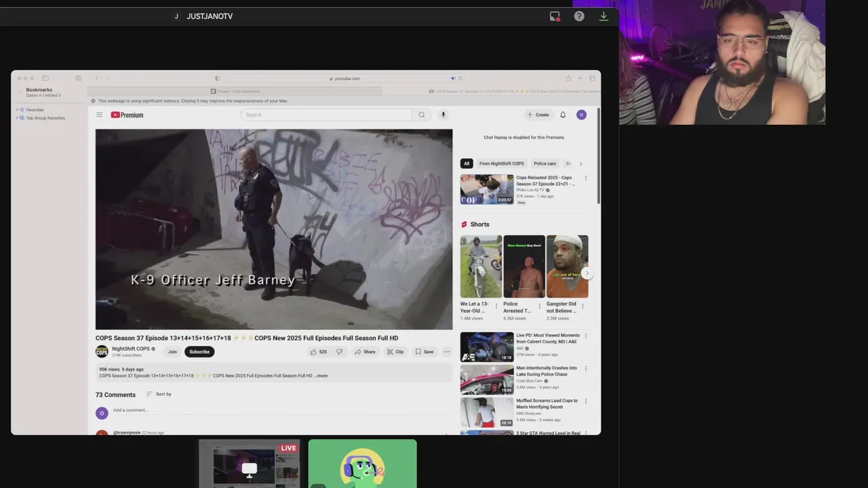Open NightShift COPS channel avatar

(x=102, y=351)
